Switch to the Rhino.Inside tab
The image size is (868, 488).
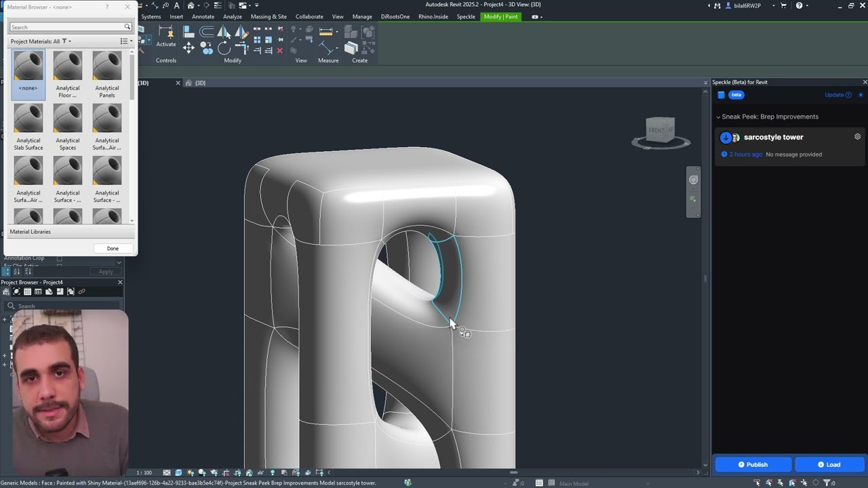click(x=433, y=17)
